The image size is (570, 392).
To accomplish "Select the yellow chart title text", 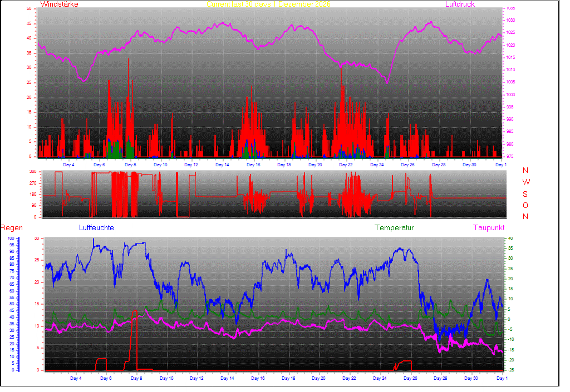I will click(x=268, y=4).
